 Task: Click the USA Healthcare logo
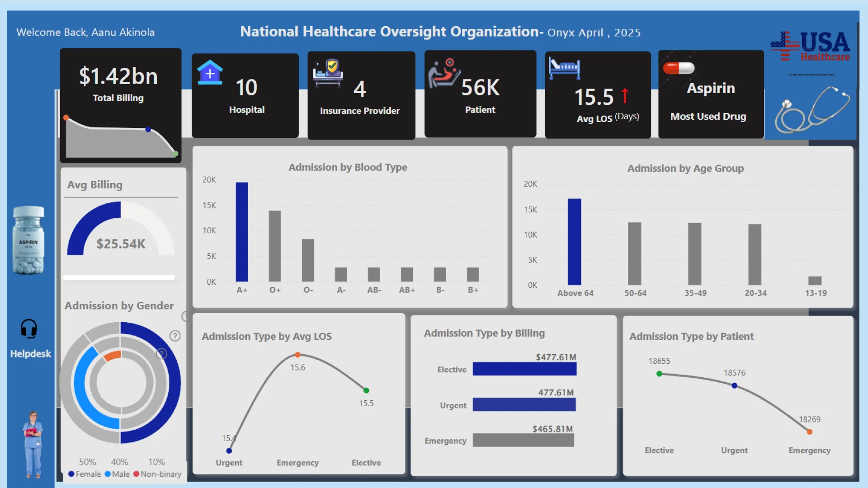tap(811, 47)
